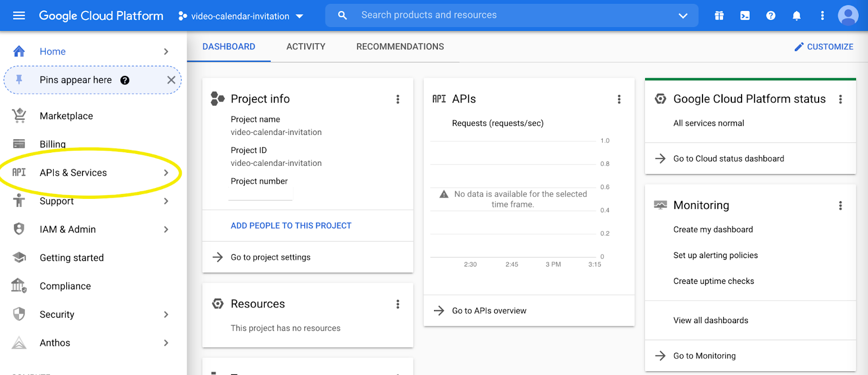Open the help question mark icon
Screen dimensions: 868x375
[771, 16]
